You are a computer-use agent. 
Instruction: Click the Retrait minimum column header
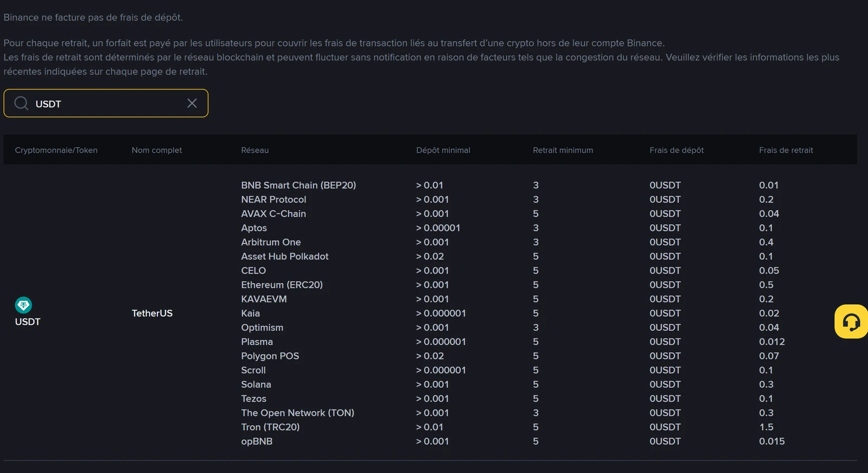563,150
